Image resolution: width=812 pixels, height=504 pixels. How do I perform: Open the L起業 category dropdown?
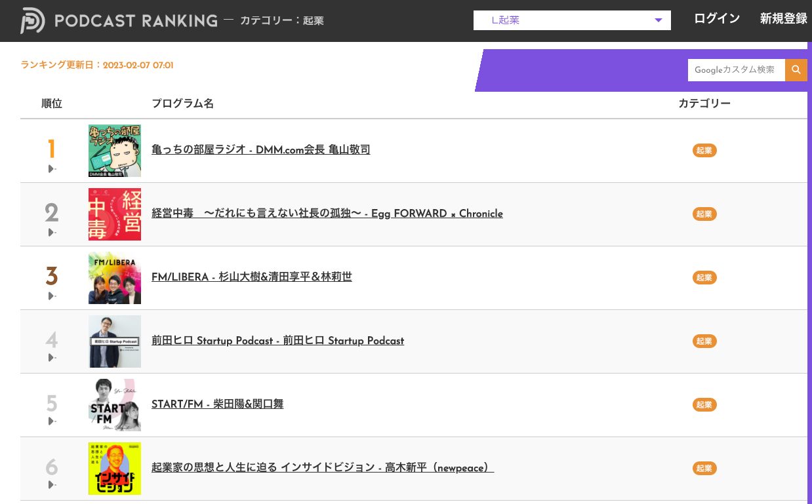[572, 20]
